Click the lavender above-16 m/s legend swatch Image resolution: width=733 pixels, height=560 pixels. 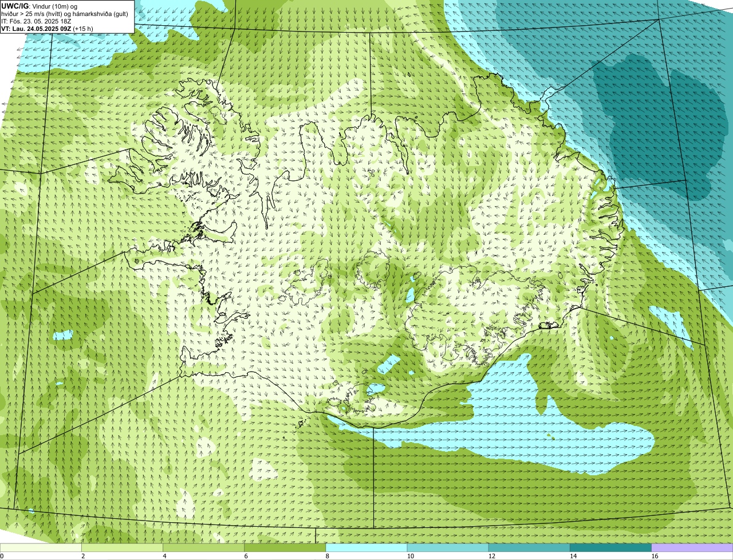tap(692, 547)
